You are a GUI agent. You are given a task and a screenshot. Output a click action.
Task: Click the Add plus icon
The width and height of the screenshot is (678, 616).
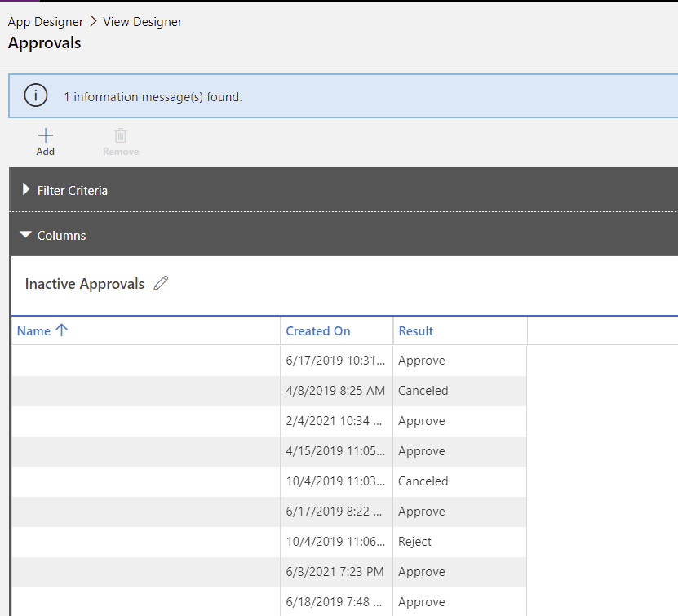(x=46, y=135)
